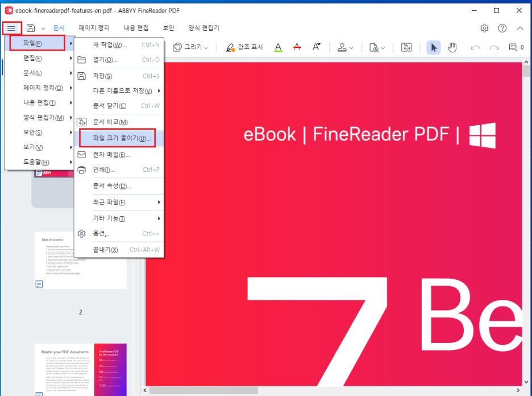Open the 보기 submenu

click(39, 147)
